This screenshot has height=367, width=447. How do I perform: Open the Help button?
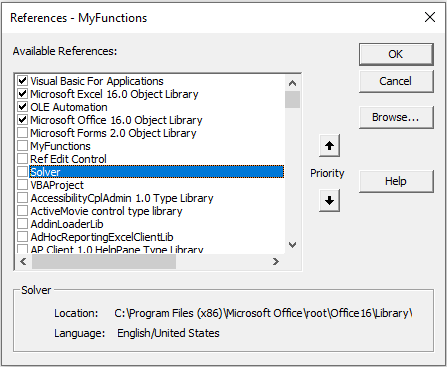pos(396,181)
